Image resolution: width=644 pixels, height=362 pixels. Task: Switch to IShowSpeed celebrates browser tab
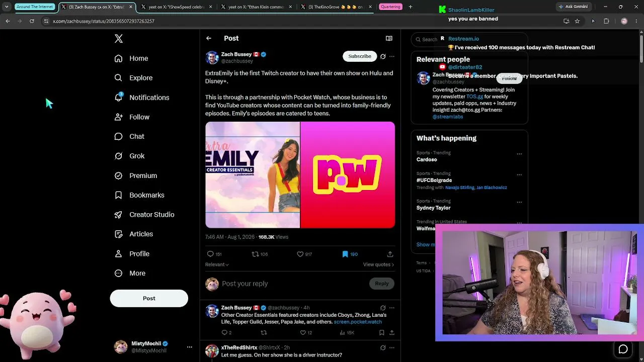(177, 7)
